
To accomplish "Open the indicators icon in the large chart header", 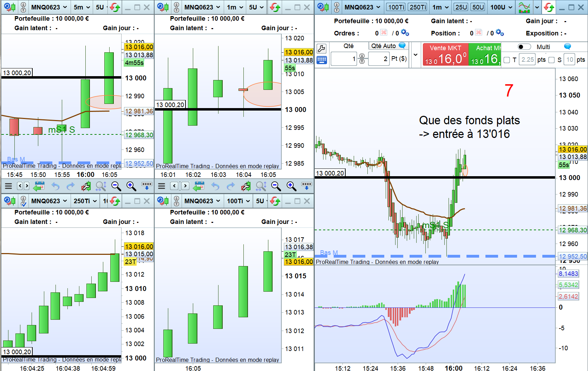I will (x=524, y=7).
